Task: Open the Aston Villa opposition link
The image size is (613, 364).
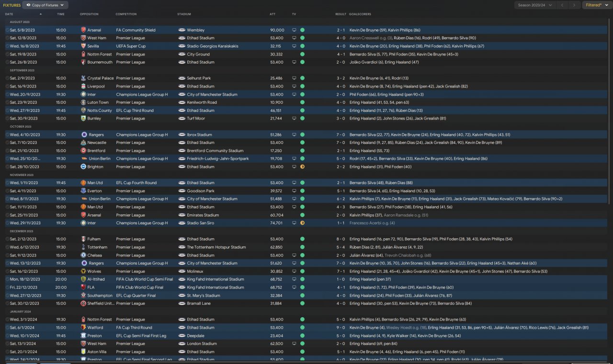Action: point(98,352)
